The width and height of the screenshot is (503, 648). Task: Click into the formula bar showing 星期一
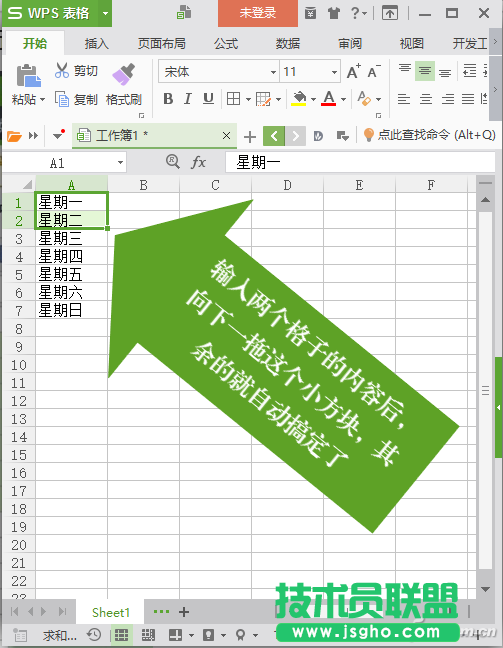click(360, 162)
